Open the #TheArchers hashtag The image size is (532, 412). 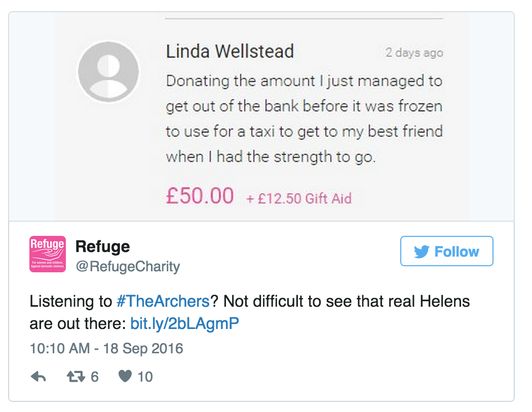pyautogui.click(x=163, y=302)
